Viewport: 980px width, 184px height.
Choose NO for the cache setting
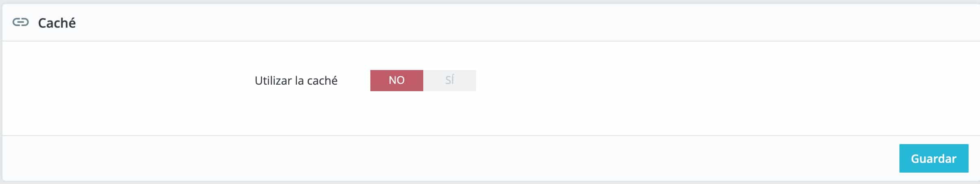click(x=396, y=80)
